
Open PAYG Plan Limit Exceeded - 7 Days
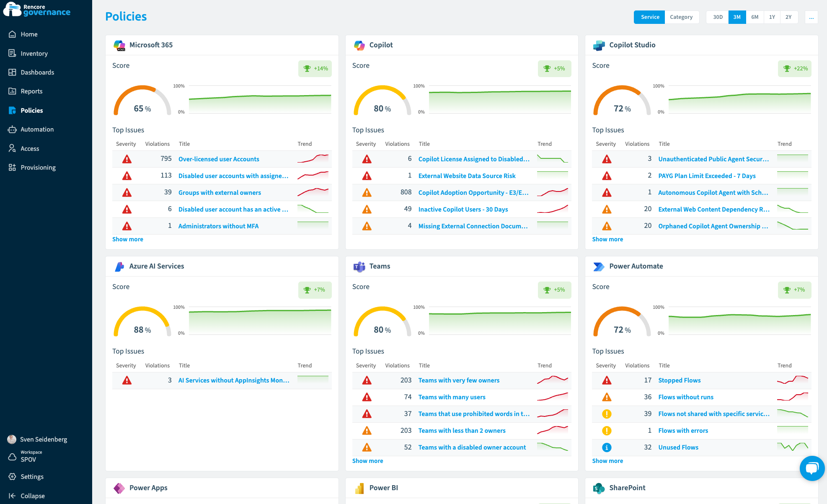pyautogui.click(x=707, y=176)
